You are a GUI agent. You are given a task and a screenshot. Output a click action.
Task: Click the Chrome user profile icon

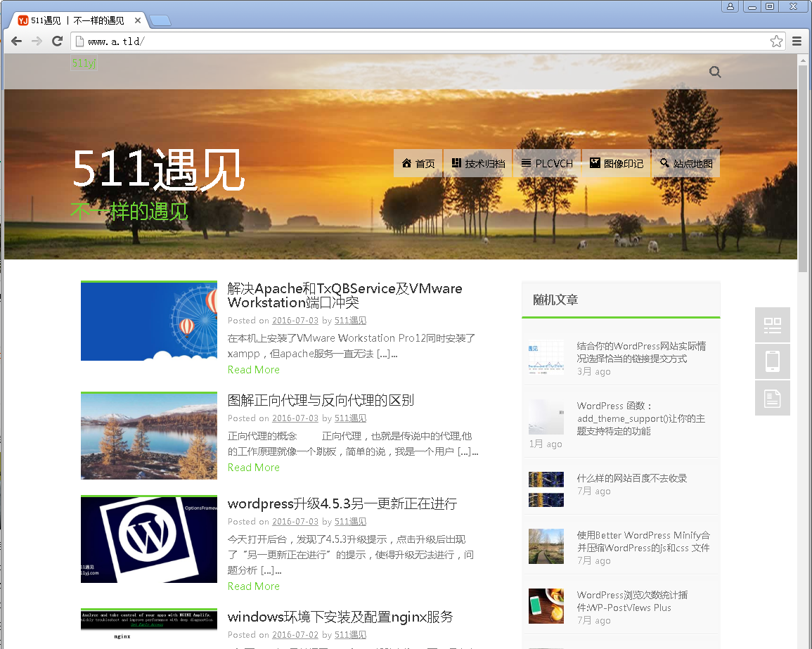pos(730,6)
